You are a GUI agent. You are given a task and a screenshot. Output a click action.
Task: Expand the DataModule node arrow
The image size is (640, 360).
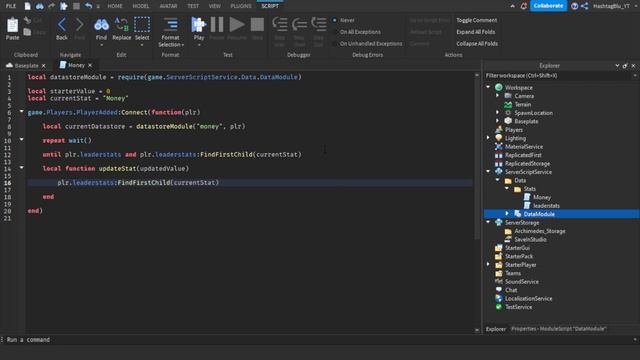(507, 213)
